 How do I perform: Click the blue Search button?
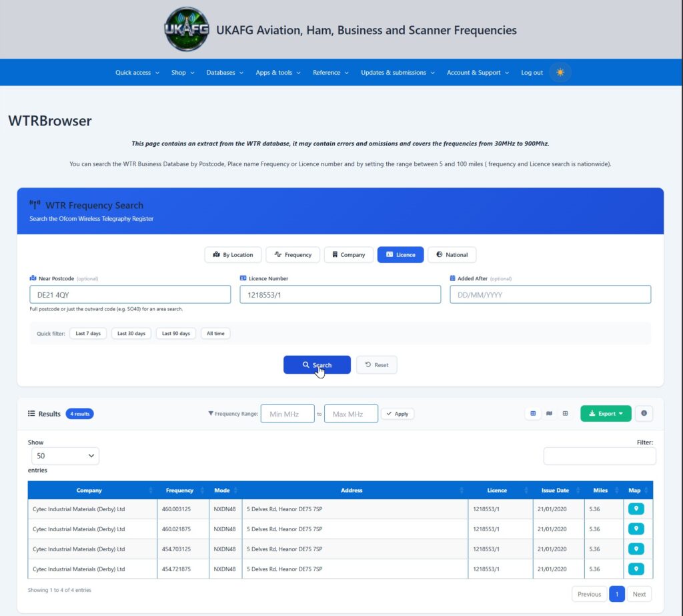coord(317,365)
